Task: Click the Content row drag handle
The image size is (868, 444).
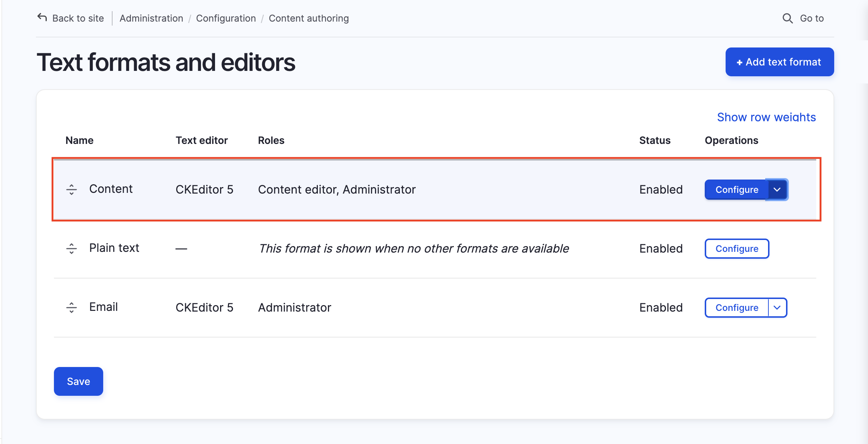Action: coord(72,190)
